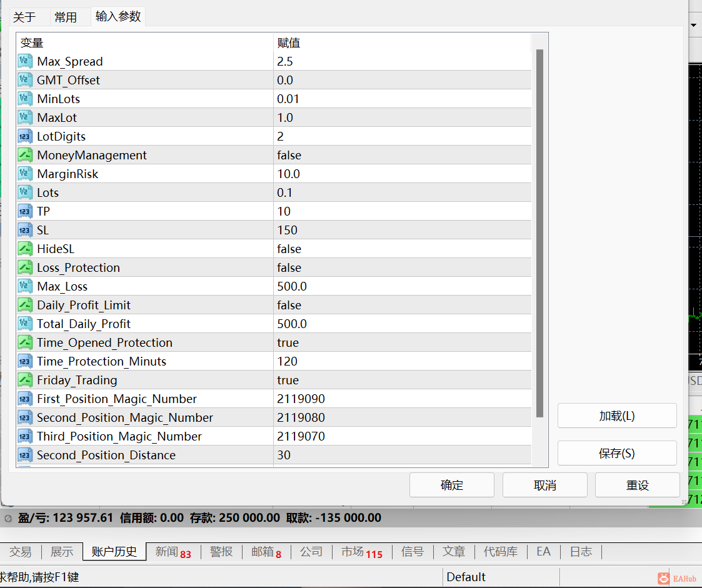
Task: Click the Time_Opened_Protection boolean icon
Action: [x=25, y=342]
